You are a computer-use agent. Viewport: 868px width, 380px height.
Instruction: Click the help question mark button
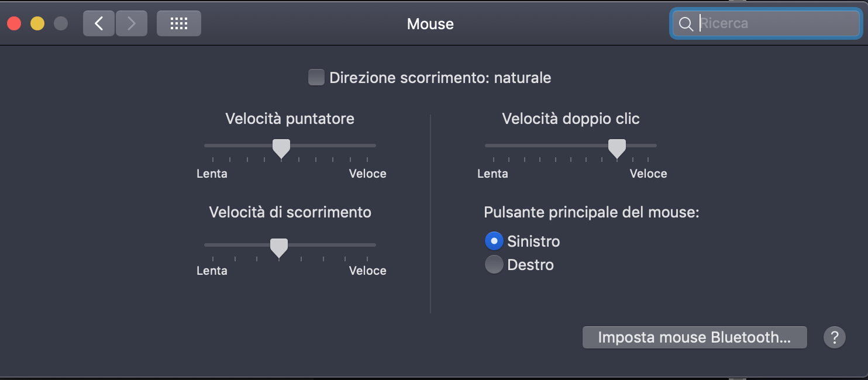835,337
